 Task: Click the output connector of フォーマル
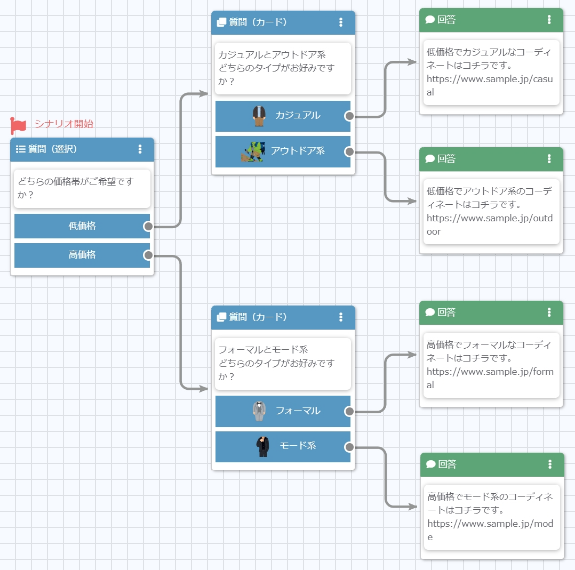click(x=349, y=411)
